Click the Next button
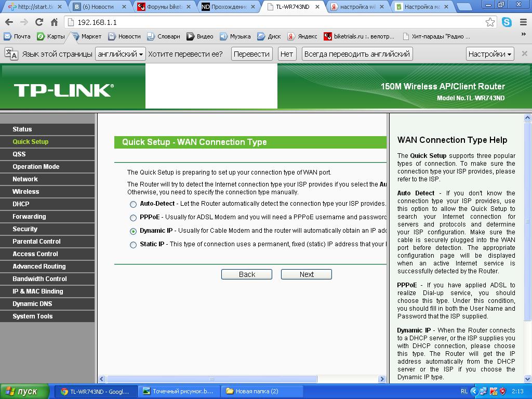 306,274
